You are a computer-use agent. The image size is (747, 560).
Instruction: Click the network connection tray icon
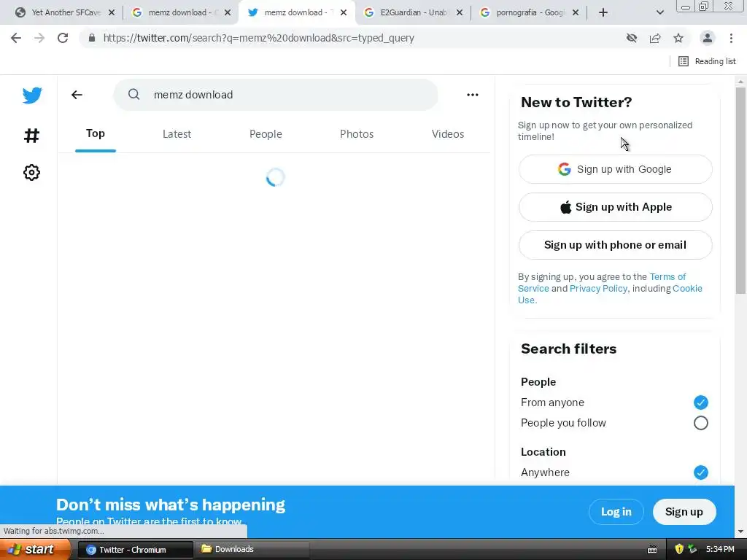pyautogui.click(x=692, y=549)
